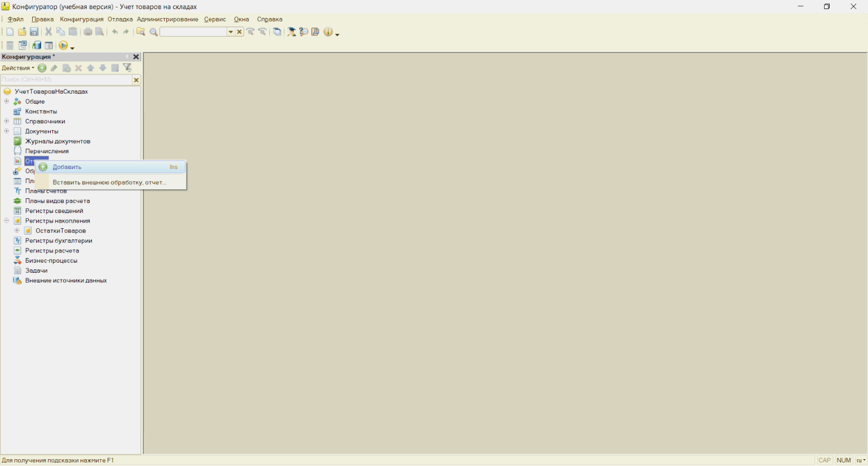
Task: Open the Файл menu
Action: (x=16, y=19)
